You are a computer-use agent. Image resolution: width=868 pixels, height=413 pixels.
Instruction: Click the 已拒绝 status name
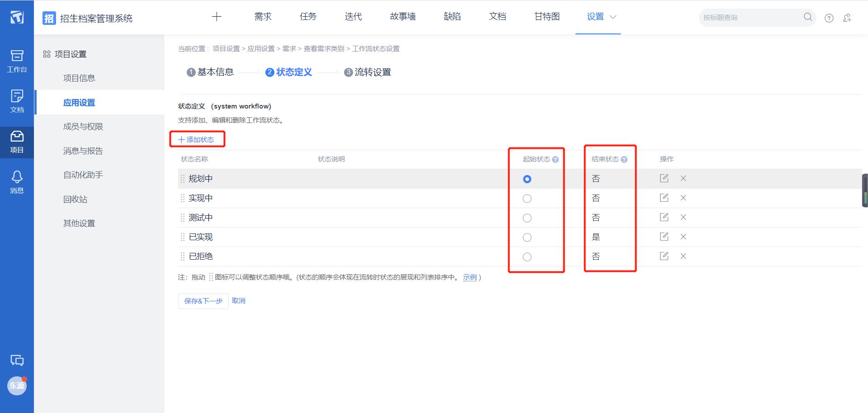201,256
